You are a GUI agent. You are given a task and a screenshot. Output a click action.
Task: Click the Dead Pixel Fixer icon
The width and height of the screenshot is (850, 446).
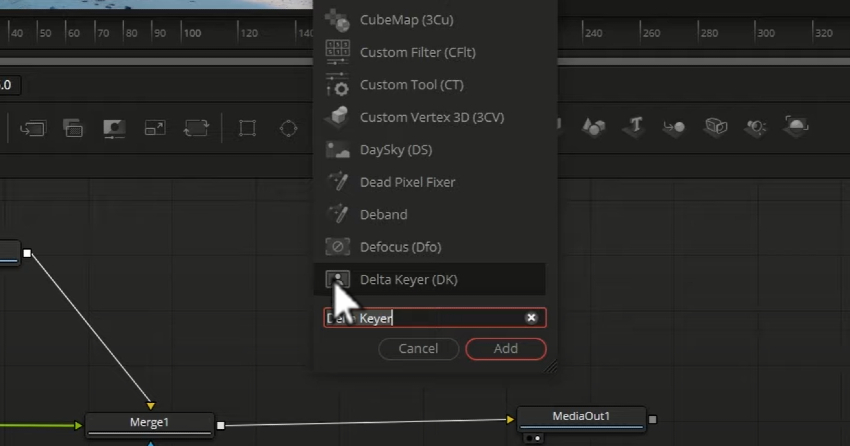337,182
